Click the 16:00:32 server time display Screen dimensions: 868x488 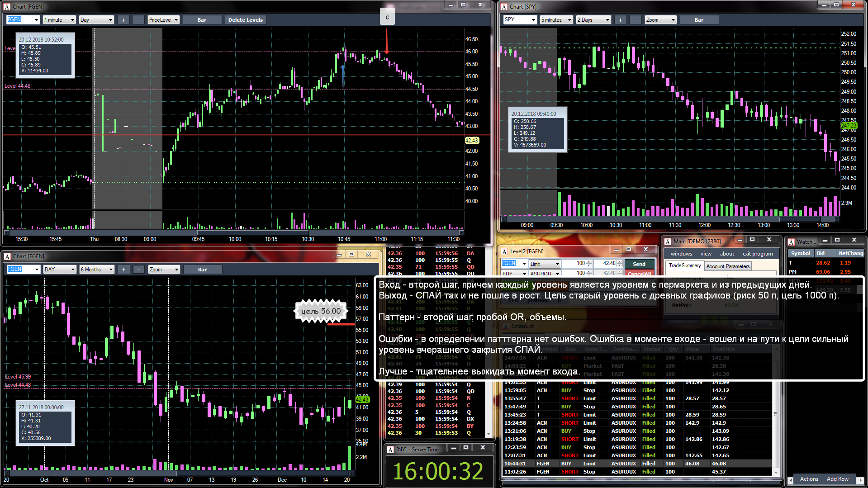[438, 471]
